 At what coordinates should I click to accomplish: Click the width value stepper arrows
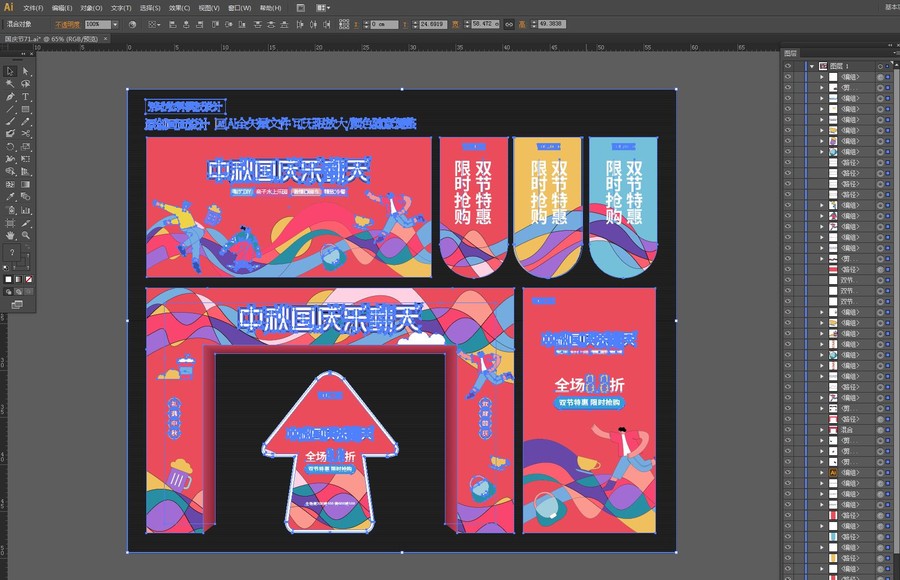click(x=467, y=24)
